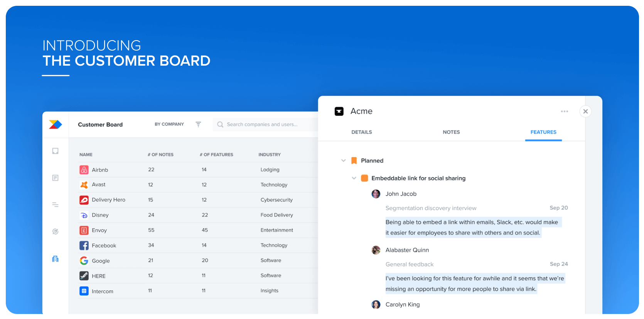Open the notes document sidebar icon

point(56,178)
